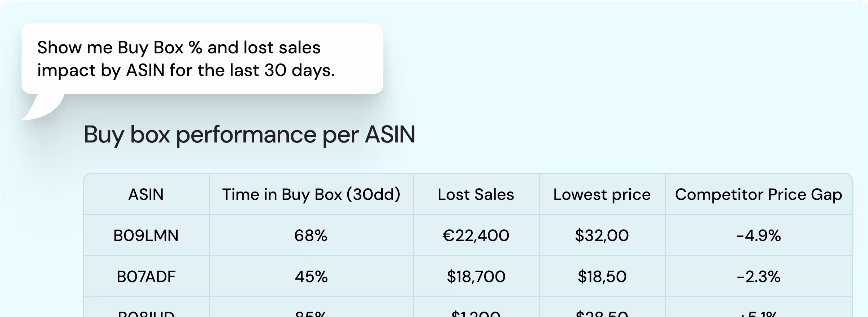Click the Lowest price column header
Screen dimensions: 868x317
click(602, 195)
